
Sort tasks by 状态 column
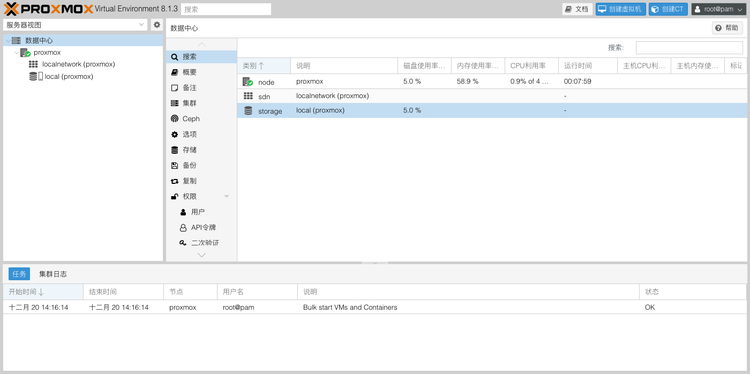point(693,292)
